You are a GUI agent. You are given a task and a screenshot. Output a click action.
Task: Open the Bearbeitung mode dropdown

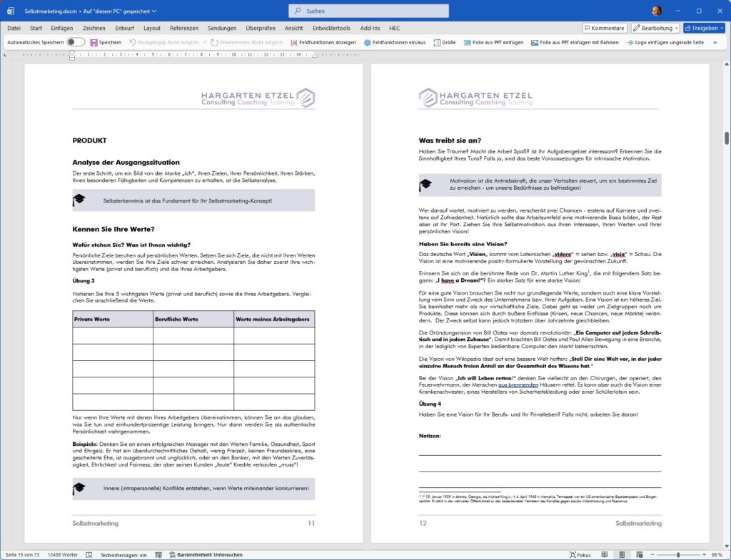pos(655,28)
